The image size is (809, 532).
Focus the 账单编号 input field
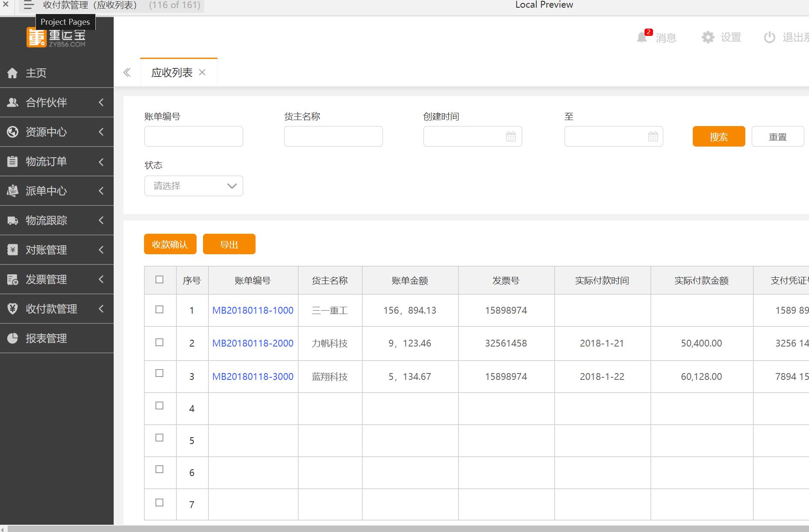194,136
